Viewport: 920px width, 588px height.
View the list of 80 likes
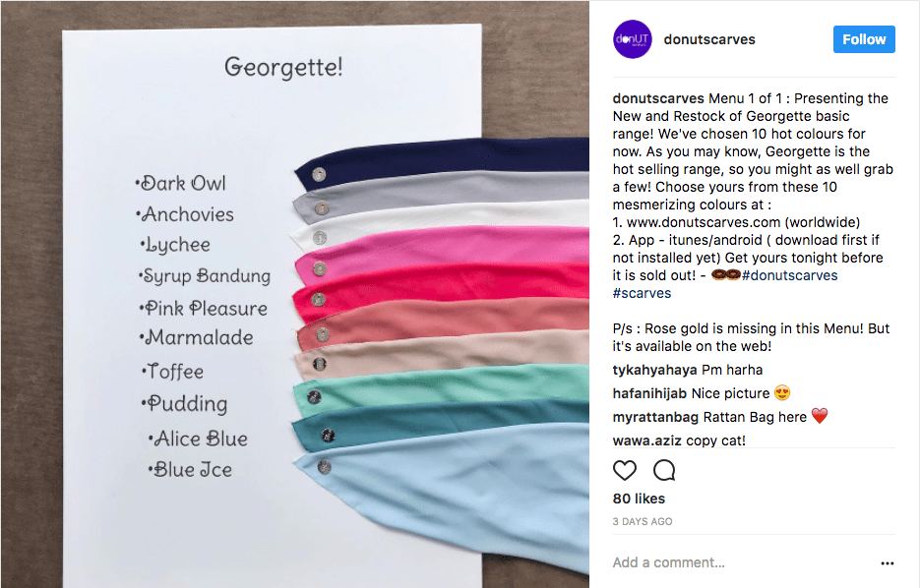pyautogui.click(x=639, y=499)
